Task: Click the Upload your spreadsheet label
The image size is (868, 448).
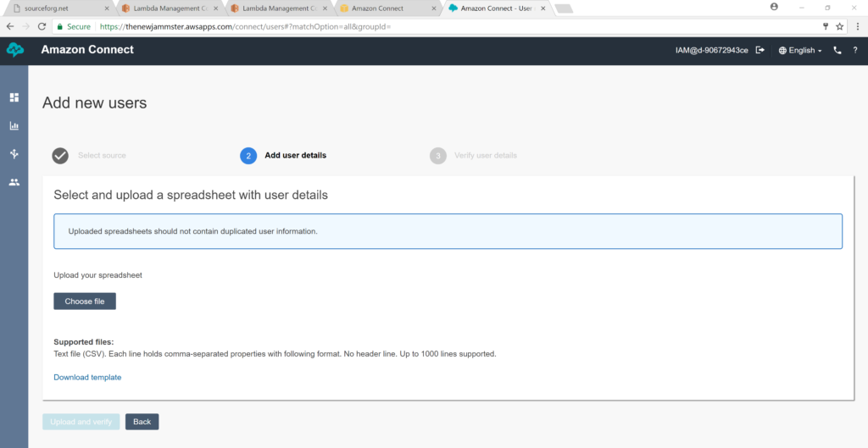Action: click(x=98, y=275)
